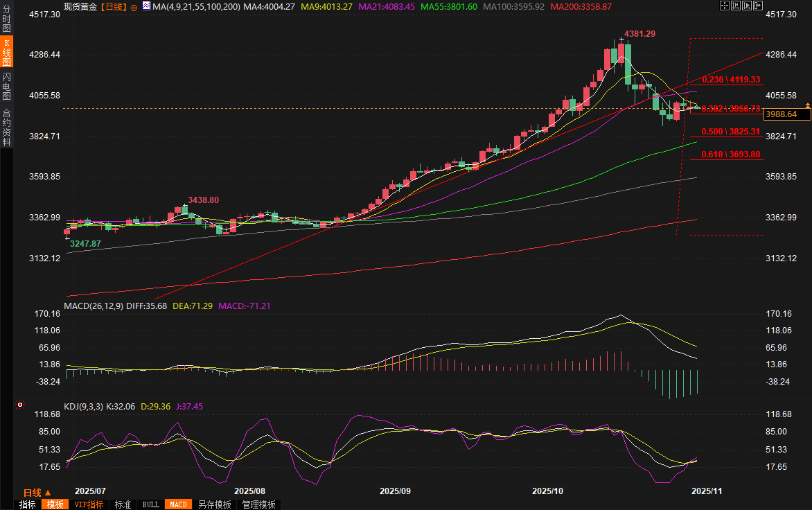The height and width of the screenshot is (510, 812).
Task: Open the 合约资料 sidebar tab
Action: point(6,127)
